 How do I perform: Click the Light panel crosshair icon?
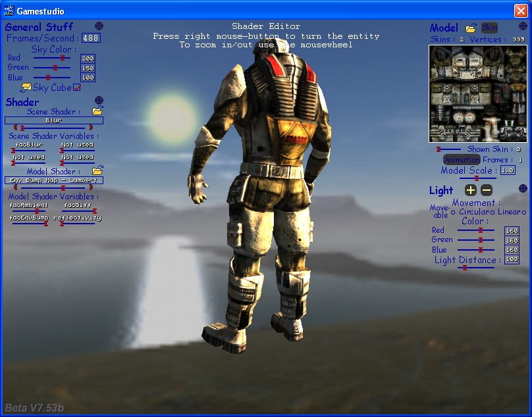point(523,189)
